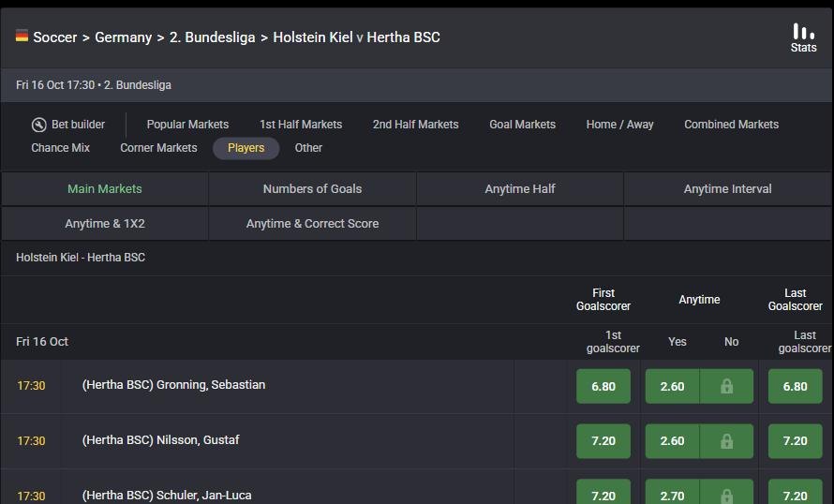Click the Bet builder label
This screenshot has width=834, height=504.
[78, 125]
